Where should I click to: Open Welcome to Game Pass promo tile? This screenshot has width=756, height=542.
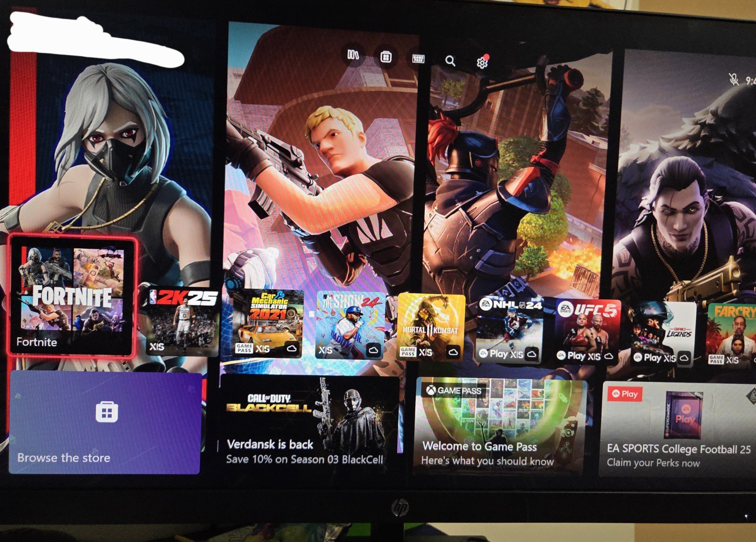click(x=501, y=427)
